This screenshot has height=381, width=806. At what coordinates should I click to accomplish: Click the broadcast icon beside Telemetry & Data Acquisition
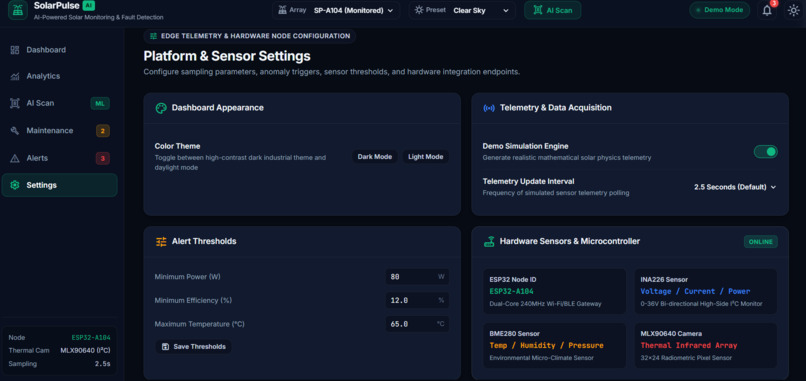click(489, 108)
